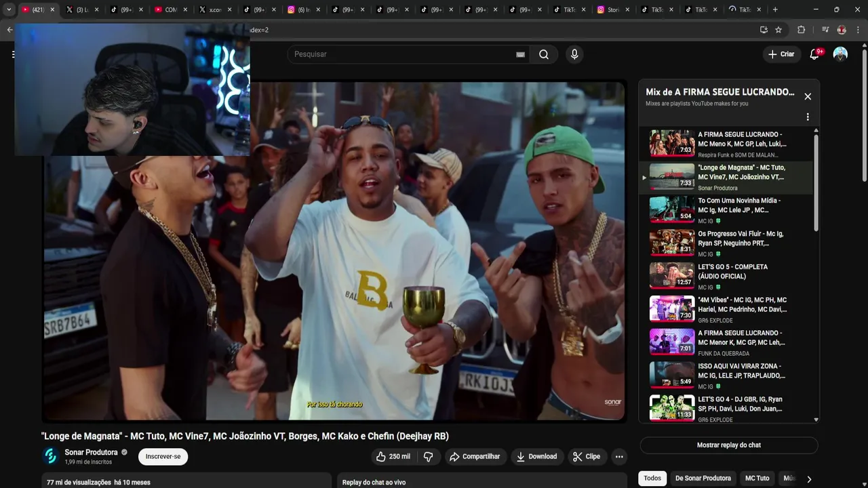The height and width of the screenshot is (488, 868).
Task: Open Chrome extensions puzzle icon
Action: 801,30
